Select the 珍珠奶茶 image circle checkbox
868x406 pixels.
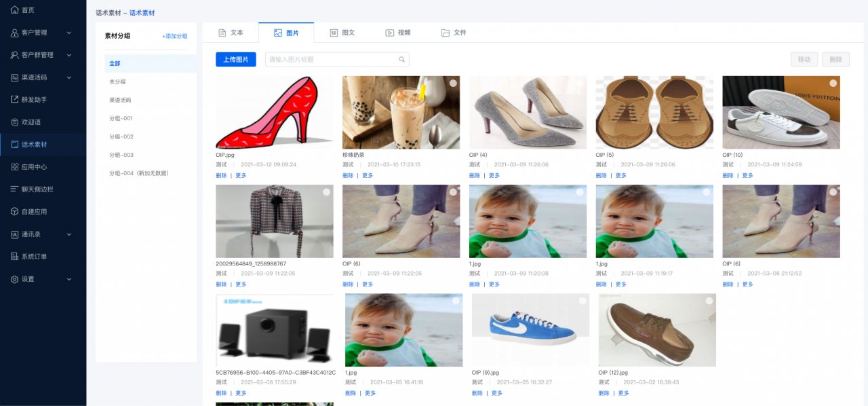tap(453, 83)
